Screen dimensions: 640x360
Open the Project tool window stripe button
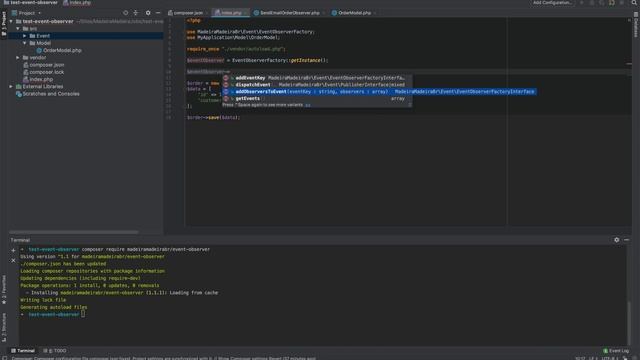click(x=4, y=24)
